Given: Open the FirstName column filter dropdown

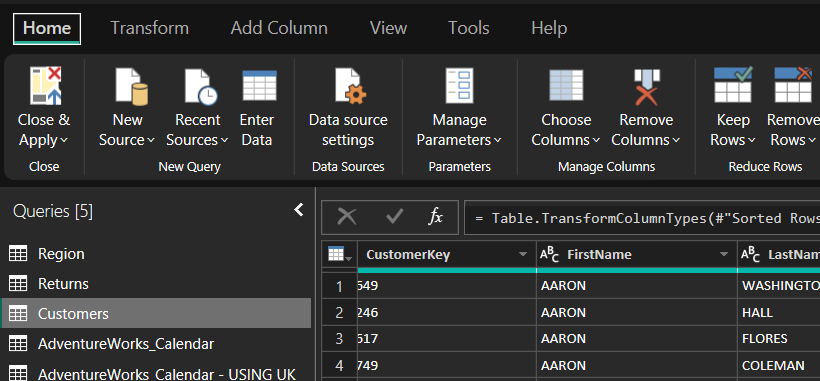Looking at the screenshot, I should point(724,255).
